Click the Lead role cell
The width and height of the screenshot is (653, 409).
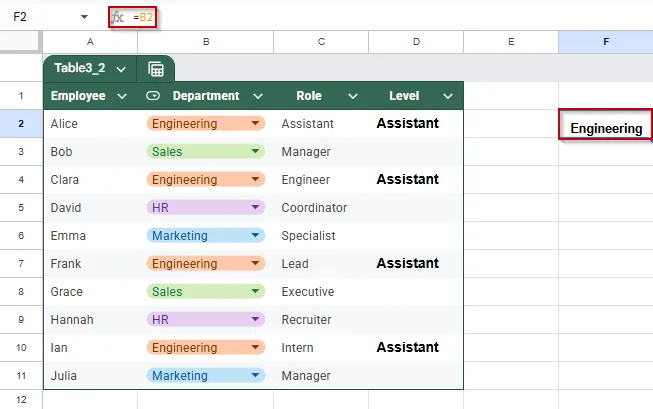tap(321, 264)
